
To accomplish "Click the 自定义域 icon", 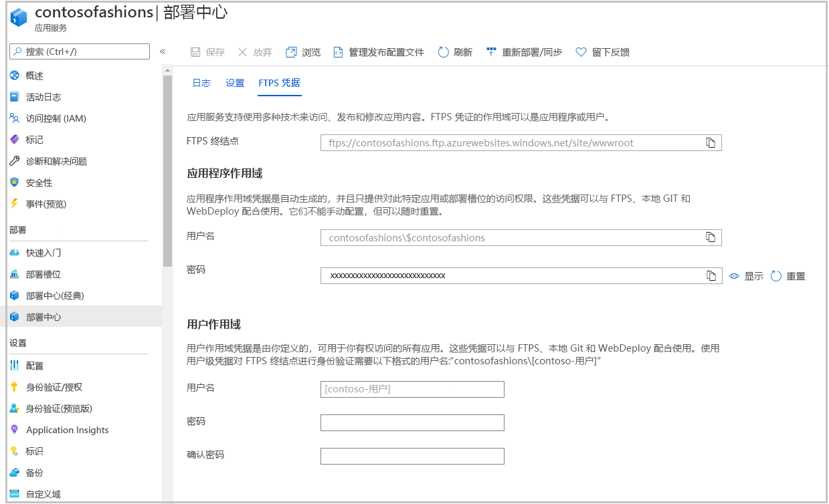I will pyautogui.click(x=15, y=494).
